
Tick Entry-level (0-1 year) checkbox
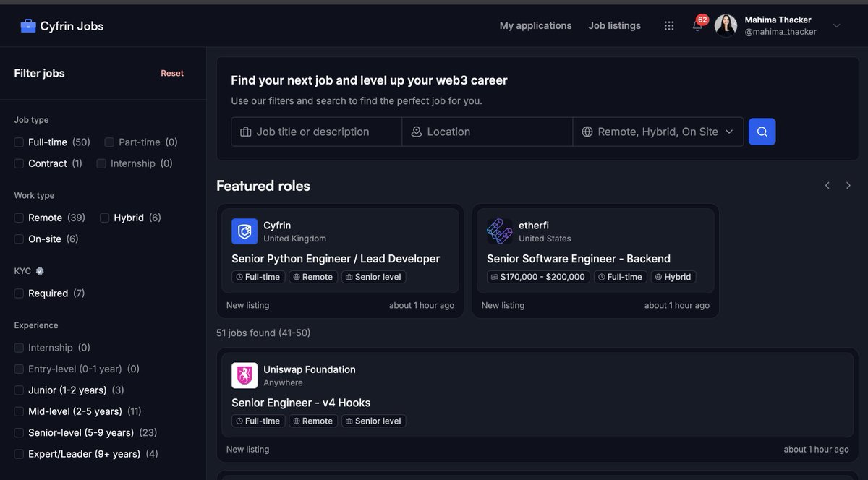[19, 369]
